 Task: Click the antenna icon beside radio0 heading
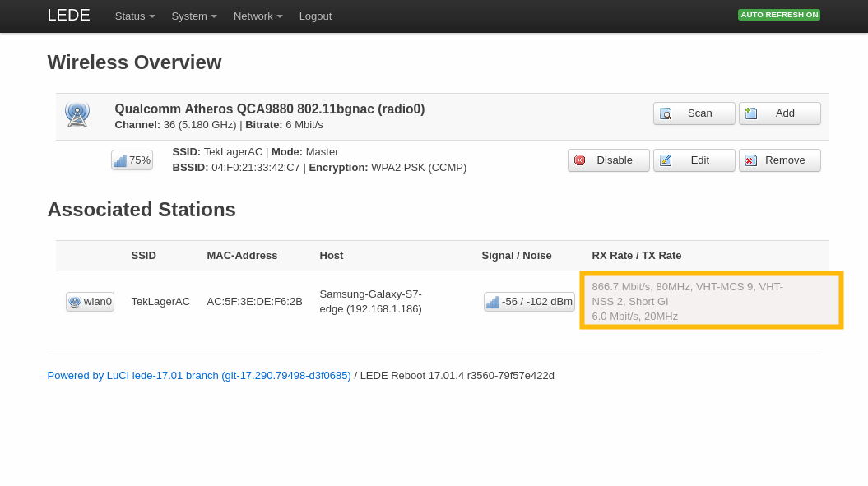coord(77,115)
